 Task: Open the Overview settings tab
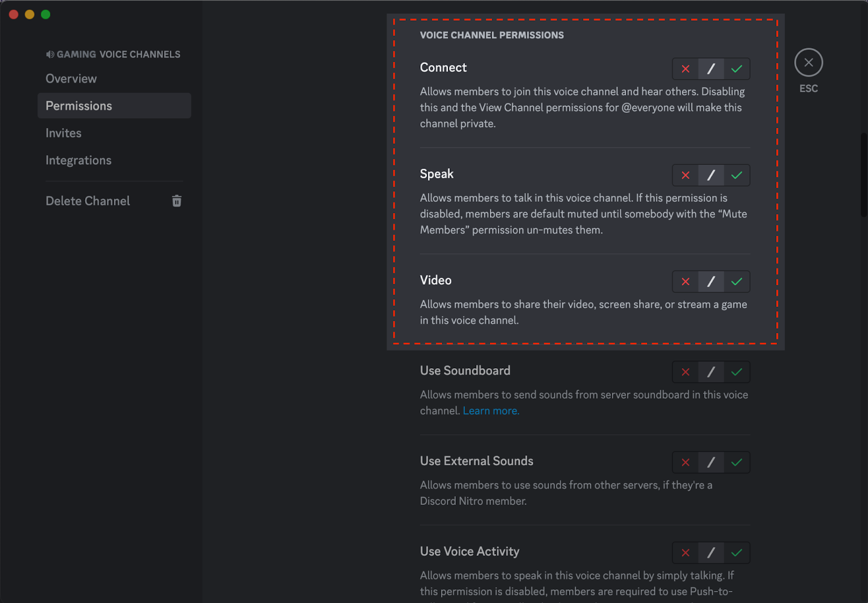[x=71, y=79]
